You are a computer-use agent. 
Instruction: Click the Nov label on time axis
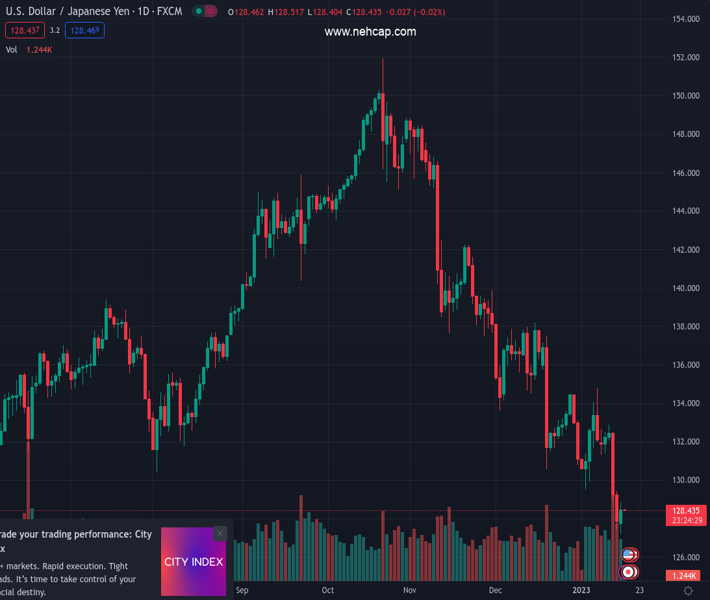point(410,591)
